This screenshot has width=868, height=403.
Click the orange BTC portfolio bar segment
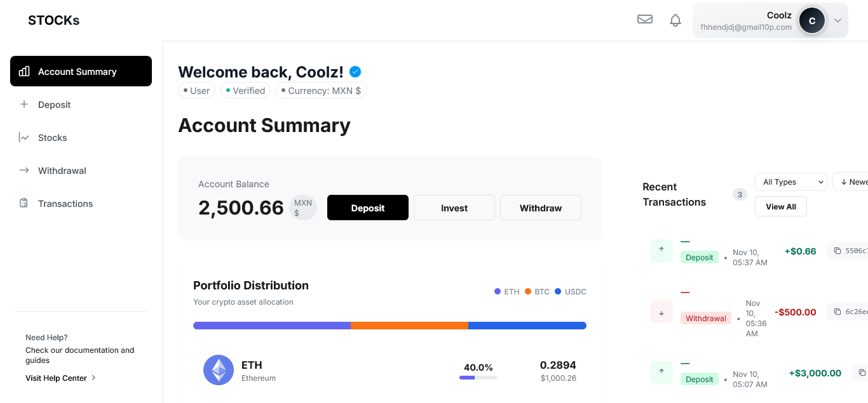click(409, 326)
